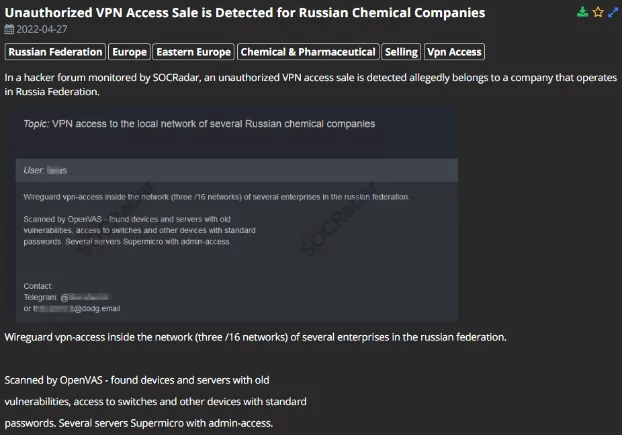Choose the Chemical & Pharmaceutical tag
This screenshot has width=622, height=435.
[308, 52]
